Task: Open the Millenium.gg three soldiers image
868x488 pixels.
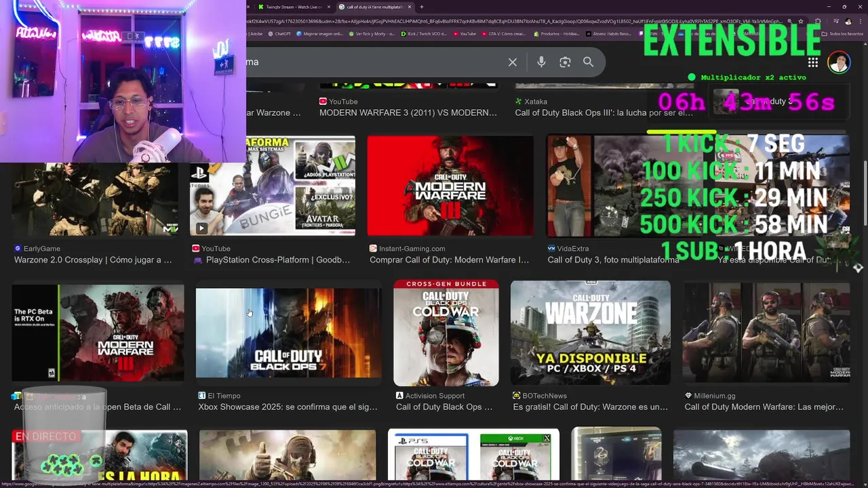Action: click(766, 333)
